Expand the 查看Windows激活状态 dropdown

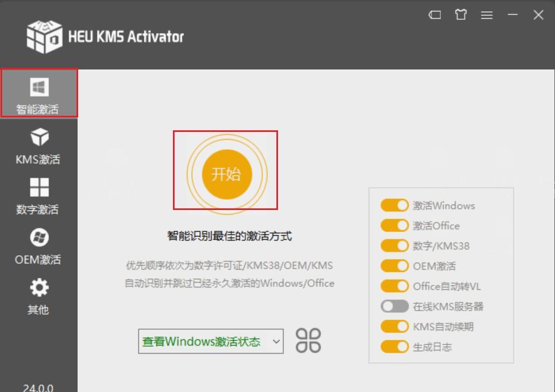click(x=211, y=341)
